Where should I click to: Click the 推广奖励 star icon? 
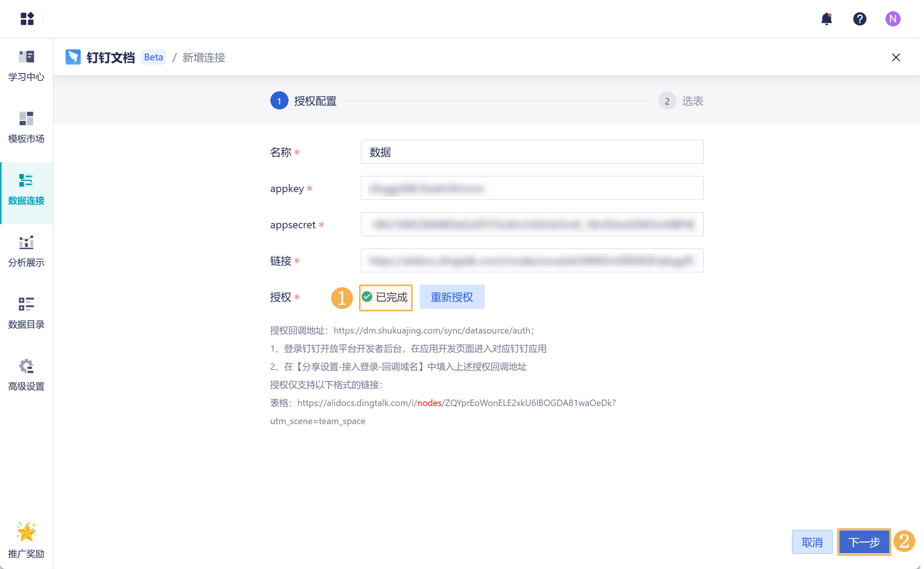coord(26,532)
